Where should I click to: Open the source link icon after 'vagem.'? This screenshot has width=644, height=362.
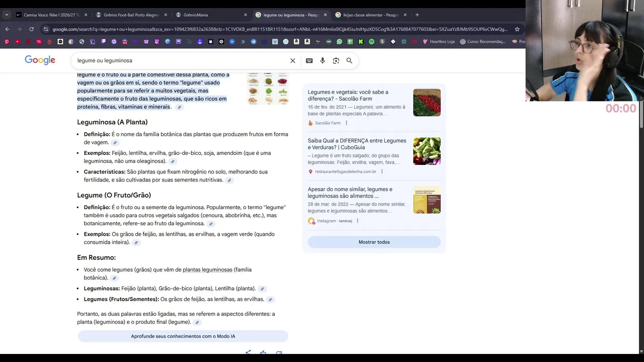[115, 143]
